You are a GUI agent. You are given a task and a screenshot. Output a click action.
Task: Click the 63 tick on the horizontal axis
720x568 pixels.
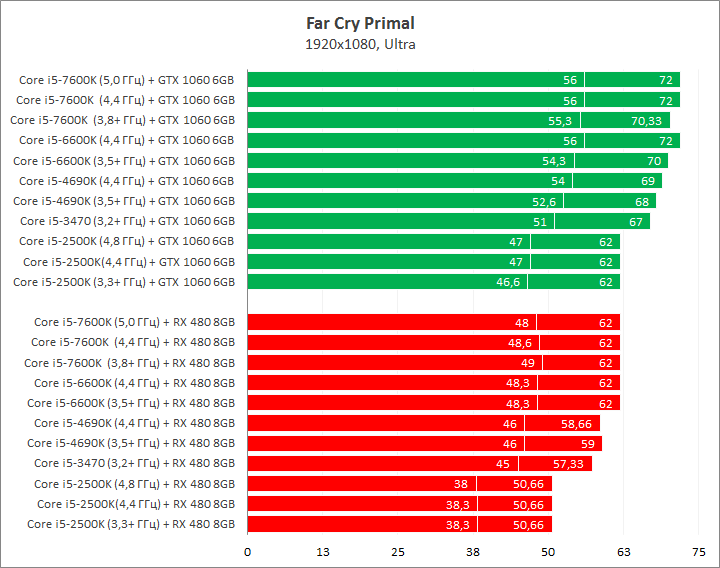pyautogui.click(x=623, y=551)
